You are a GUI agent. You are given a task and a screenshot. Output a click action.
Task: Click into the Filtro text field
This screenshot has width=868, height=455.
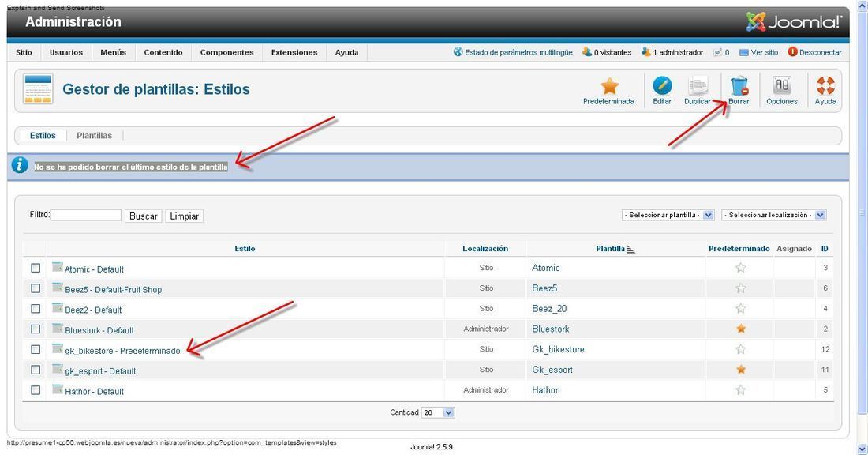click(x=86, y=215)
